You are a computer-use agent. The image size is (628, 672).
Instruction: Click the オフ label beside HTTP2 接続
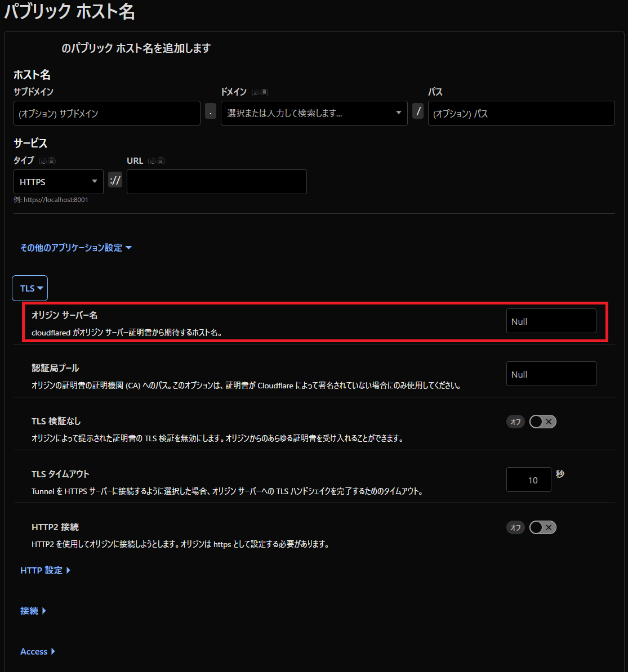pyautogui.click(x=515, y=527)
